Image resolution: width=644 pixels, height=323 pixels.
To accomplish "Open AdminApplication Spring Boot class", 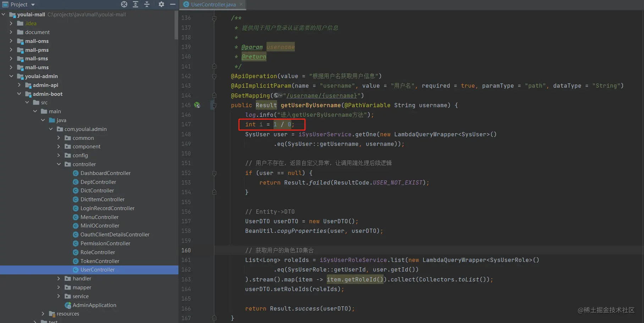I will [94, 305].
